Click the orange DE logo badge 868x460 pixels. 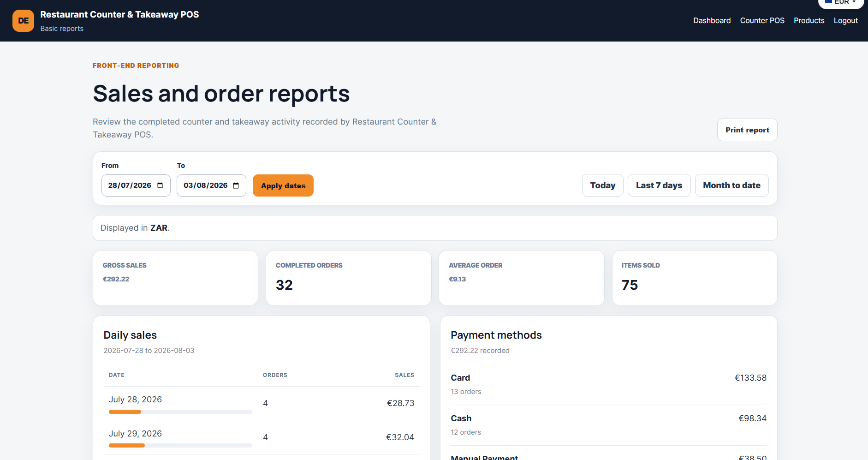click(x=23, y=21)
